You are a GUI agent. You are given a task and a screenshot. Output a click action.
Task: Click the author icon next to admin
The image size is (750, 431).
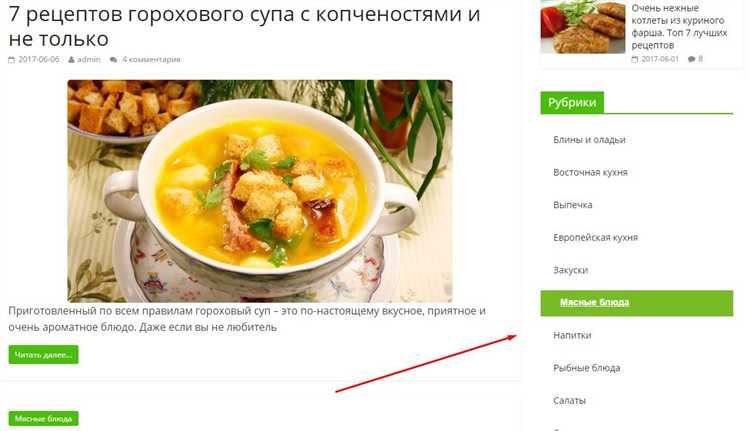pyautogui.click(x=71, y=60)
